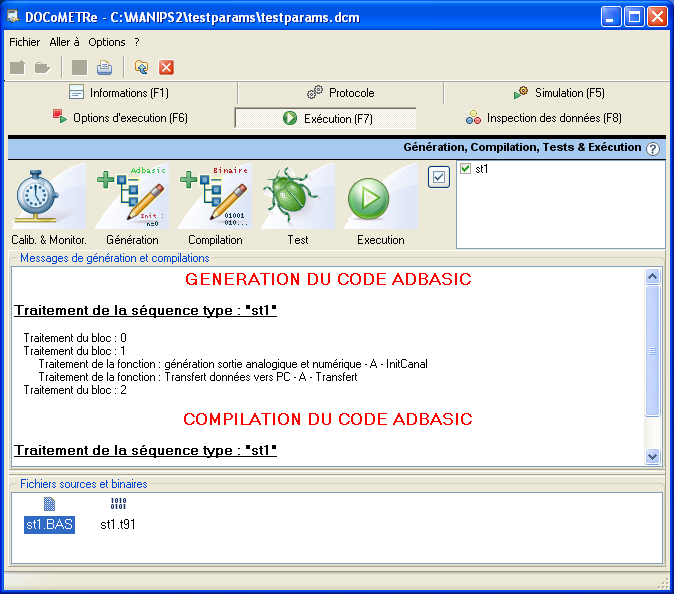674x594 pixels.
Task: Click the print toolbar icon
Action: click(104, 67)
